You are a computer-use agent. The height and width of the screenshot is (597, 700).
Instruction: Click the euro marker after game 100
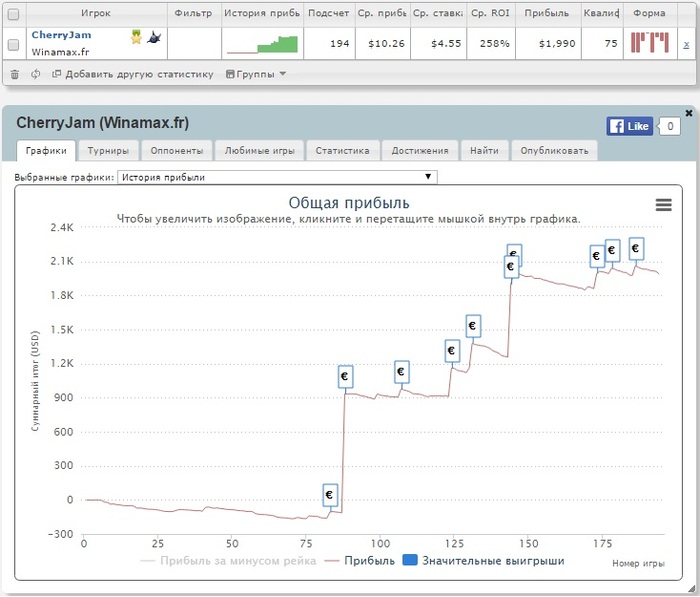pyautogui.click(x=401, y=372)
